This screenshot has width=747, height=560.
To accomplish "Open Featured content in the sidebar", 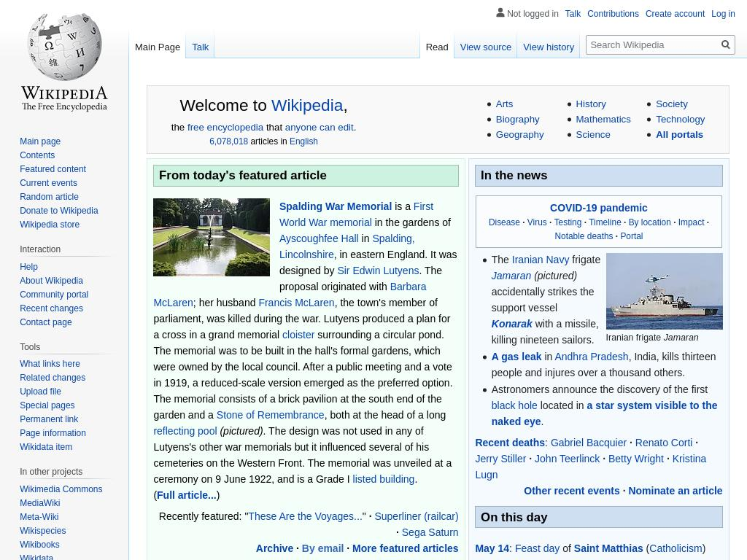I will click(x=53, y=169).
